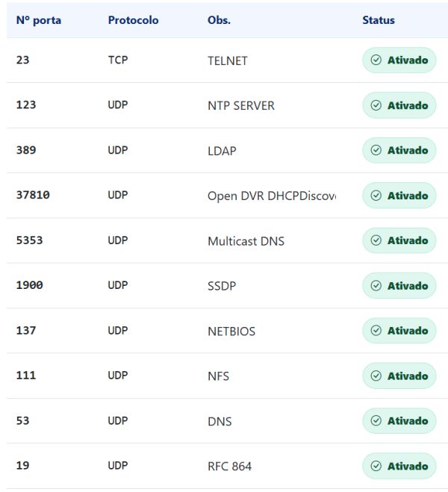Toggle the Ativado badge for port 23

pos(399,60)
